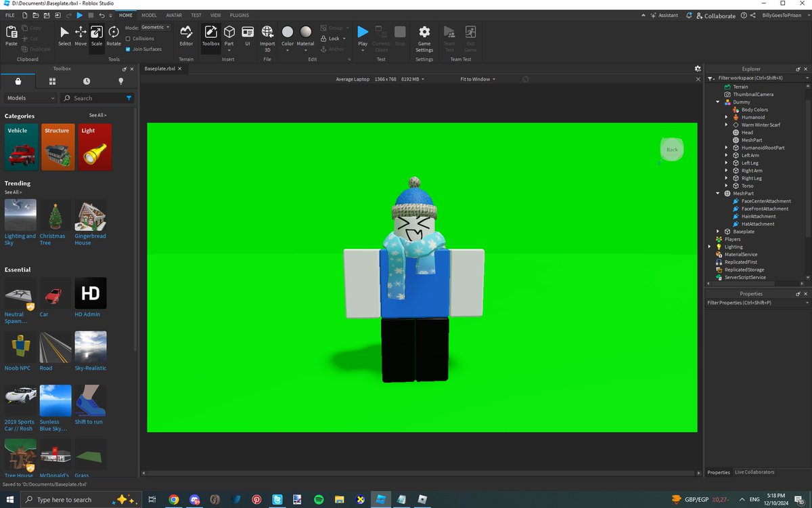The width and height of the screenshot is (812, 508).
Task: Expand Humanoid in Explorer tree
Action: click(x=726, y=117)
